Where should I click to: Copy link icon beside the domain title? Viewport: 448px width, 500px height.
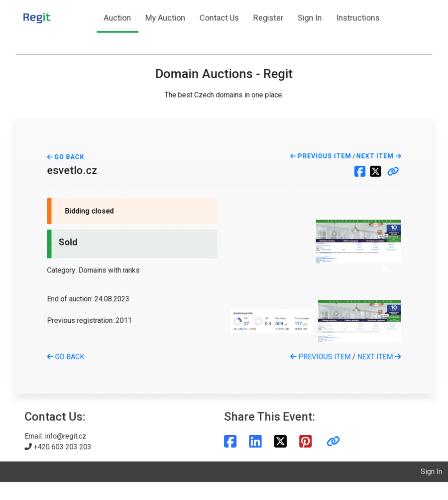[x=393, y=171]
